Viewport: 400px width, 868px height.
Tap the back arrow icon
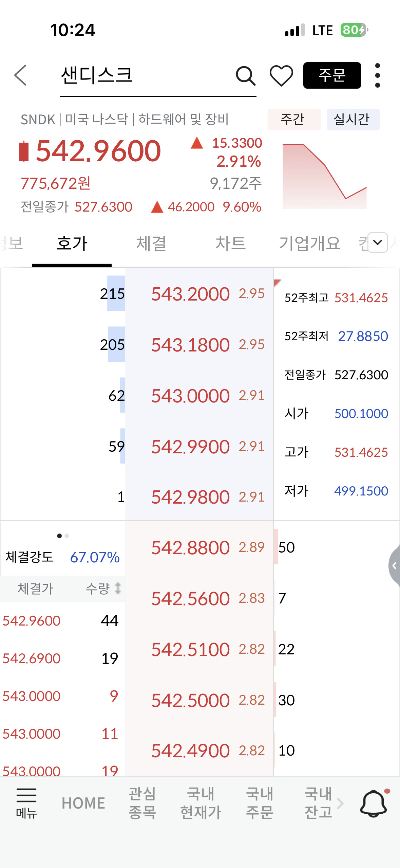[x=20, y=75]
